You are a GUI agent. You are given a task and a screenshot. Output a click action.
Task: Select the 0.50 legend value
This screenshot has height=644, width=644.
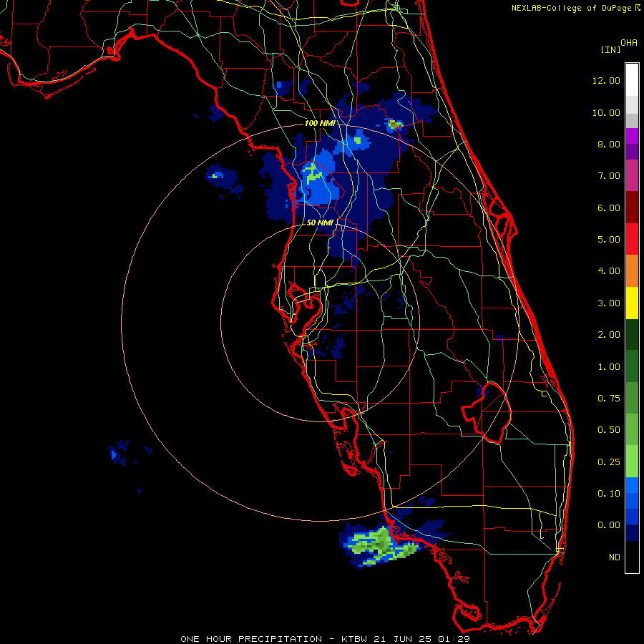pyautogui.click(x=609, y=430)
